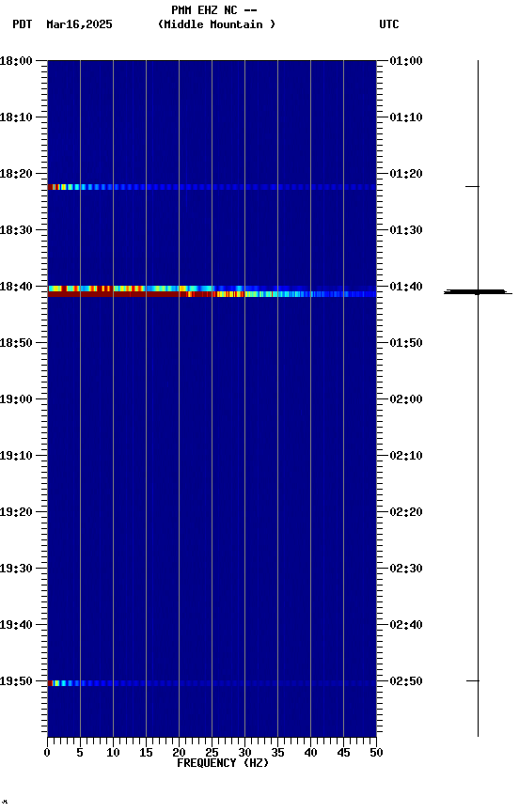Click the '01:20' UTC time label

point(406,174)
